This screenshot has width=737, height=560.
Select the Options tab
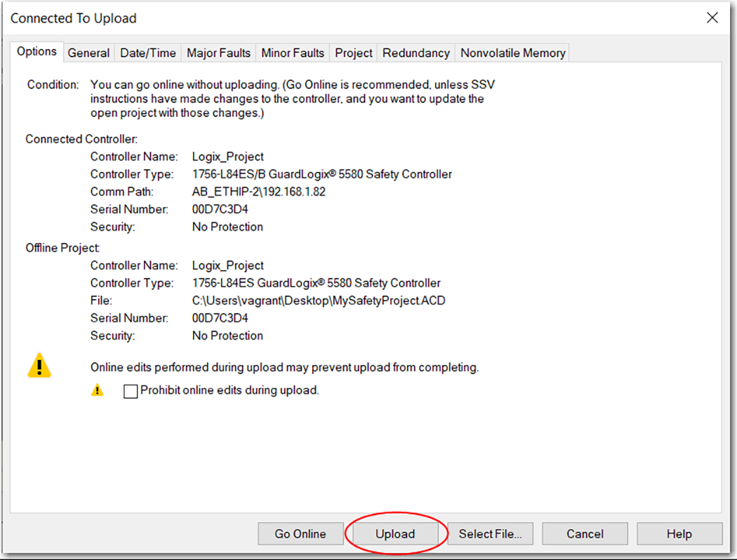[x=36, y=51]
